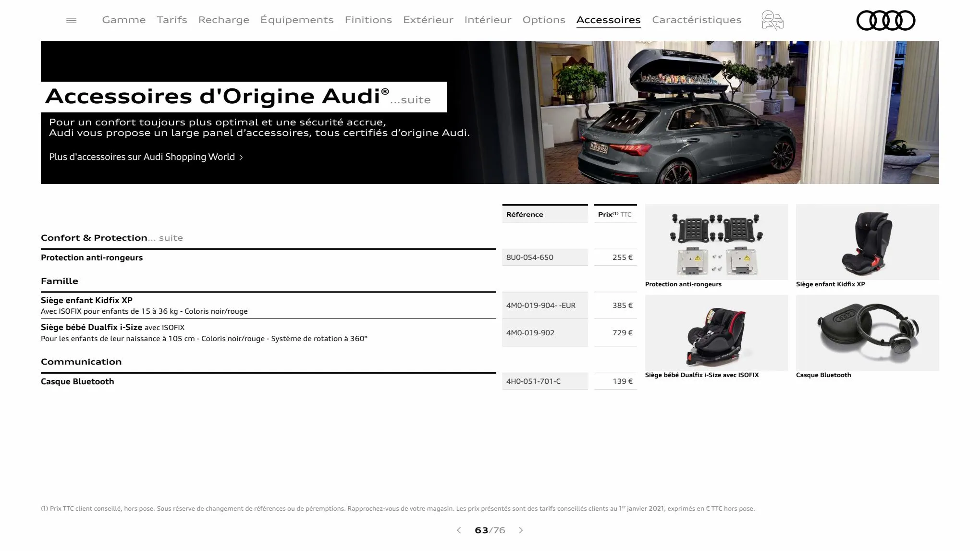Click the Siège bébé Dualfix i-Size image
The image size is (980, 551).
pyautogui.click(x=716, y=333)
